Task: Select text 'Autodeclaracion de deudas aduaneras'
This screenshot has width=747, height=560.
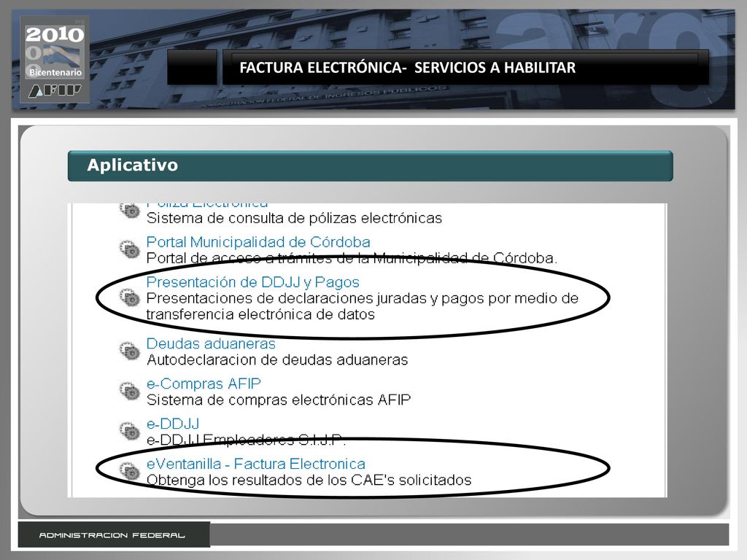Action: pos(277,359)
